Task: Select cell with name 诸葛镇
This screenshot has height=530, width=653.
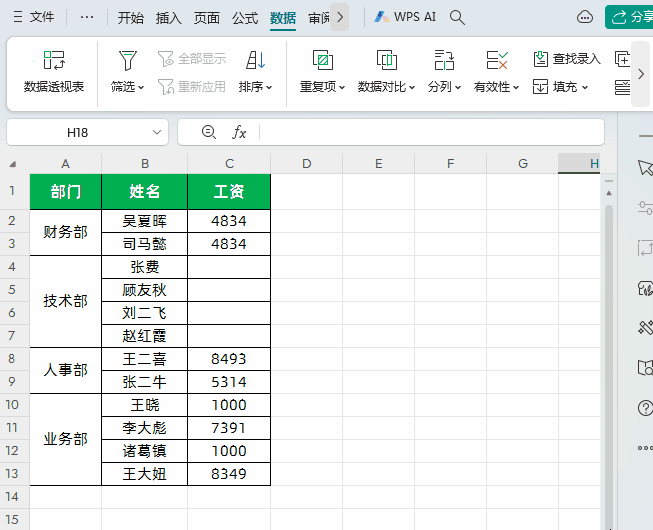Action: coord(145,451)
